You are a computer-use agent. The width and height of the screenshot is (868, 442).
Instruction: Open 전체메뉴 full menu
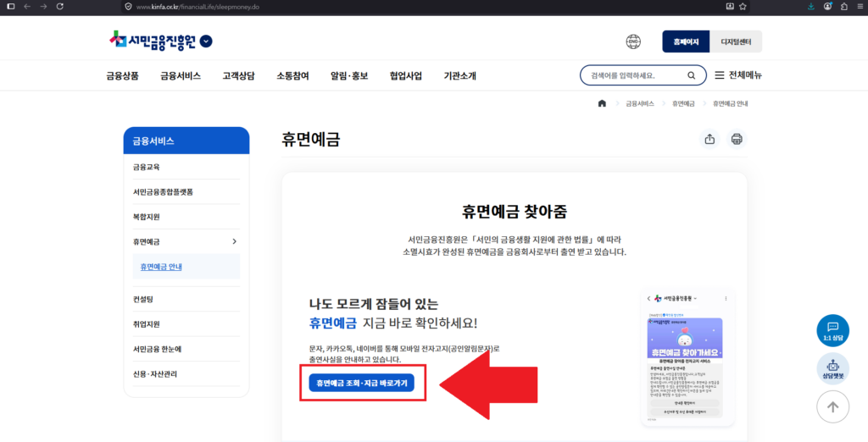738,75
